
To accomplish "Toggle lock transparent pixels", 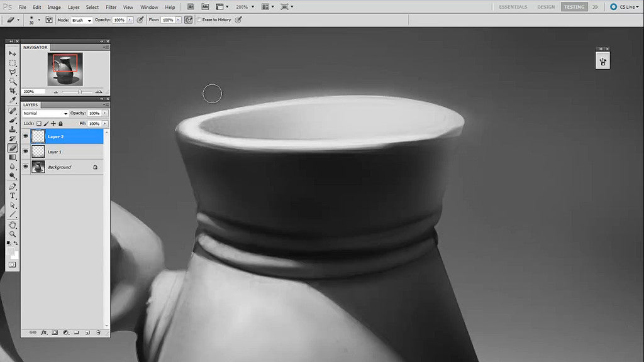I will click(x=39, y=124).
